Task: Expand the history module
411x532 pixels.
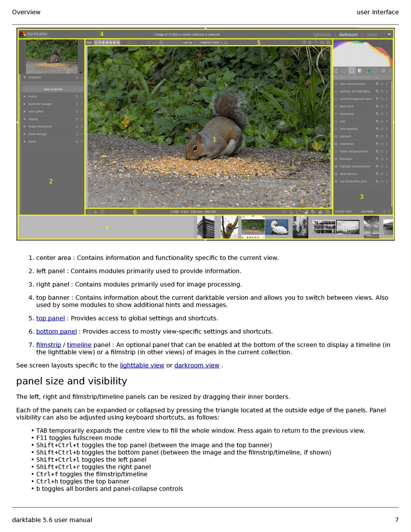Action: coord(25,97)
